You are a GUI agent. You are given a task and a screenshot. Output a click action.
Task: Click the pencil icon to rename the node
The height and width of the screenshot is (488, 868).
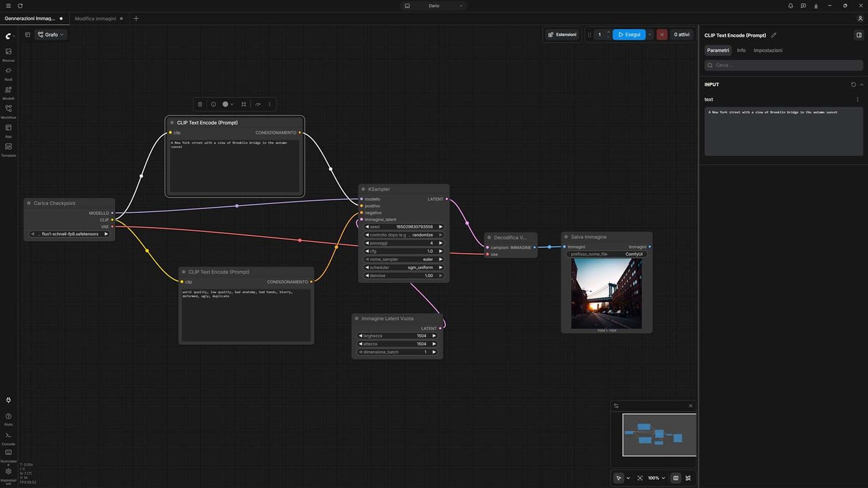[x=773, y=35]
